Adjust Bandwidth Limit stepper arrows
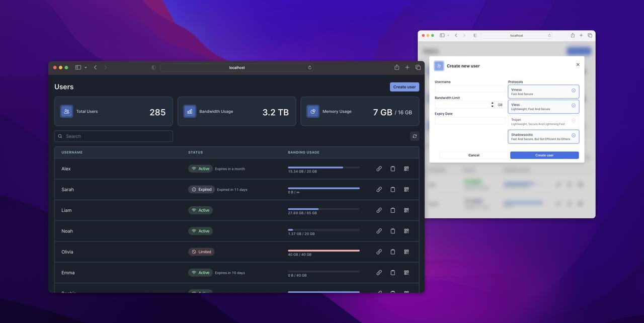 [x=492, y=105]
